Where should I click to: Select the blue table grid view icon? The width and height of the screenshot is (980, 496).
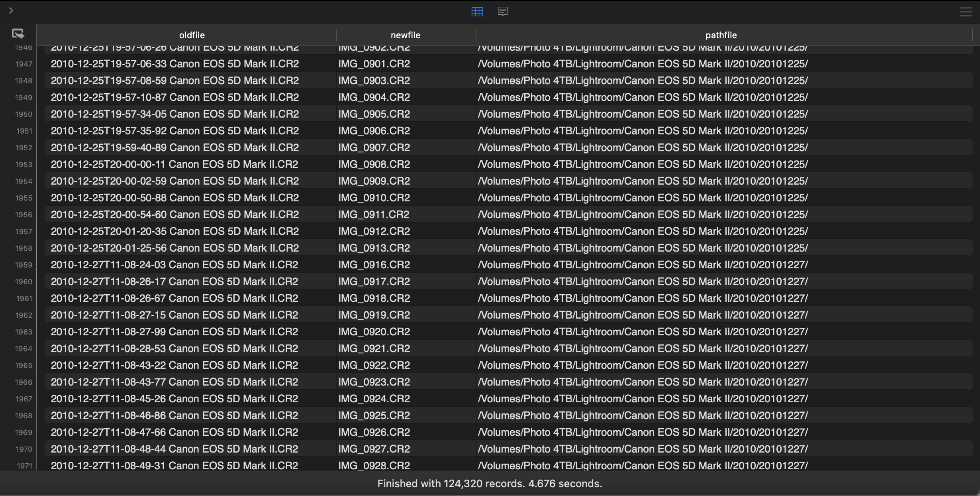point(477,12)
